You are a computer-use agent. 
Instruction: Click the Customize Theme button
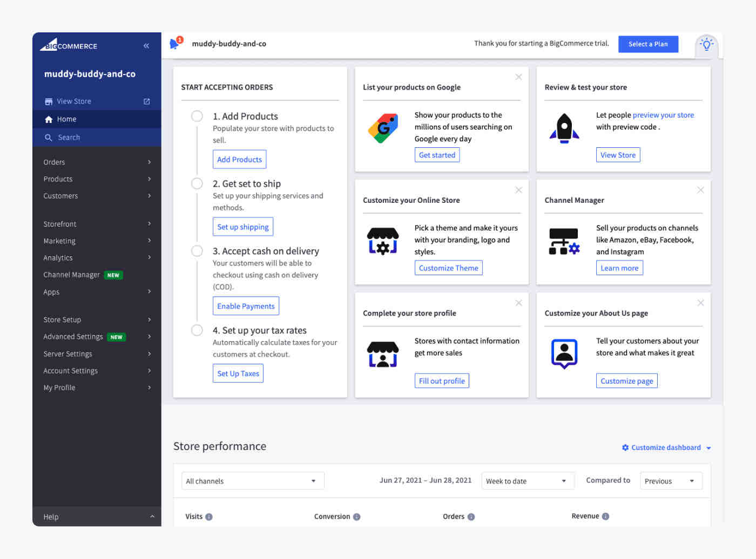(448, 268)
